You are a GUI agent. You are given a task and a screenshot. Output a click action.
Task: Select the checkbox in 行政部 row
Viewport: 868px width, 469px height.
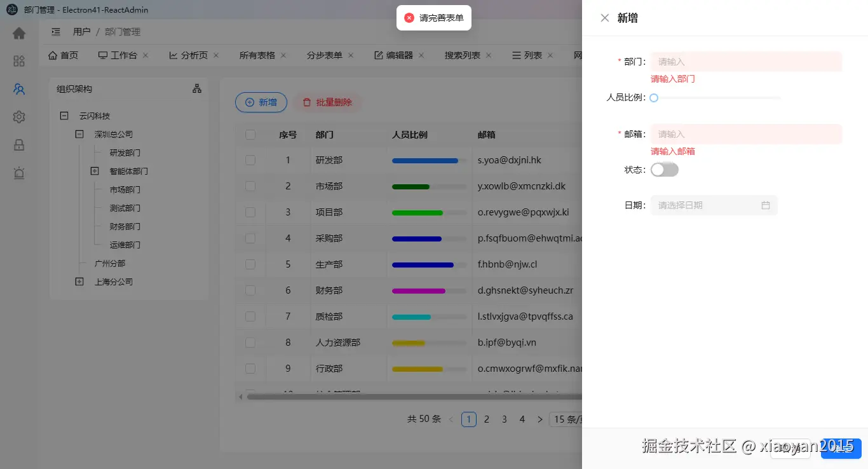pyautogui.click(x=250, y=369)
